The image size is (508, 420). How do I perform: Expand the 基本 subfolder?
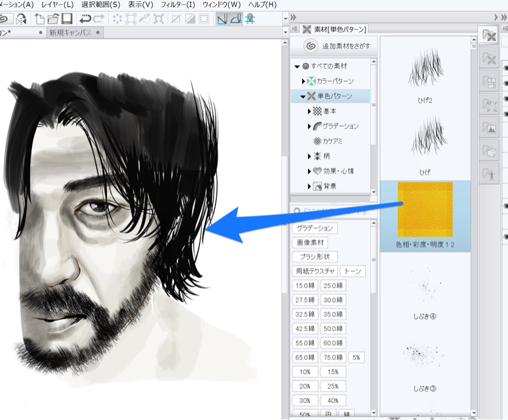pyautogui.click(x=309, y=111)
